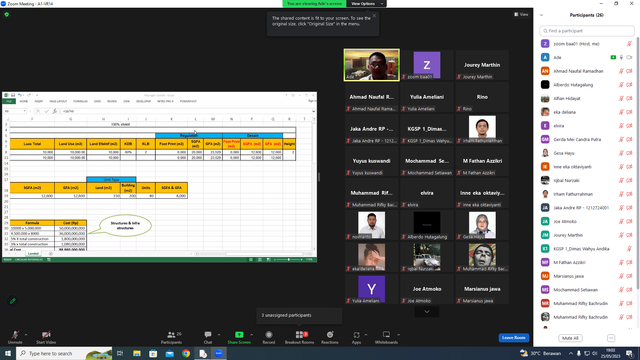640x360 pixels.
Task: Toggle video icon for Joe Atmoko row
Action: point(629,222)
